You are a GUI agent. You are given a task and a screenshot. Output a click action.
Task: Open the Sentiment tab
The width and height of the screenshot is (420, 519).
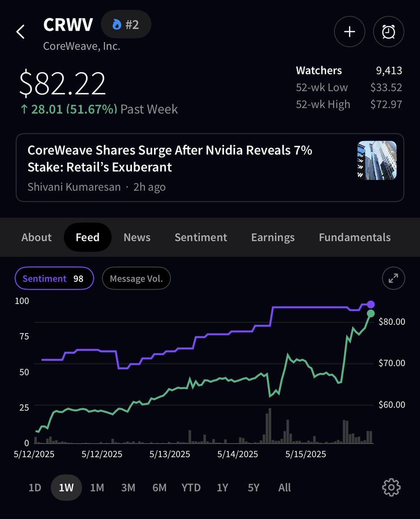point(201,237)
